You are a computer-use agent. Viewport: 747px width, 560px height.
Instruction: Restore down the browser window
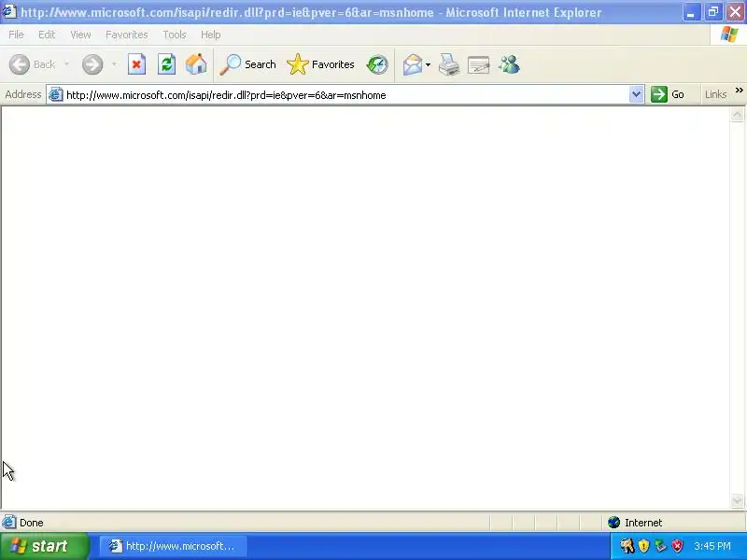[x=713, y=12]
